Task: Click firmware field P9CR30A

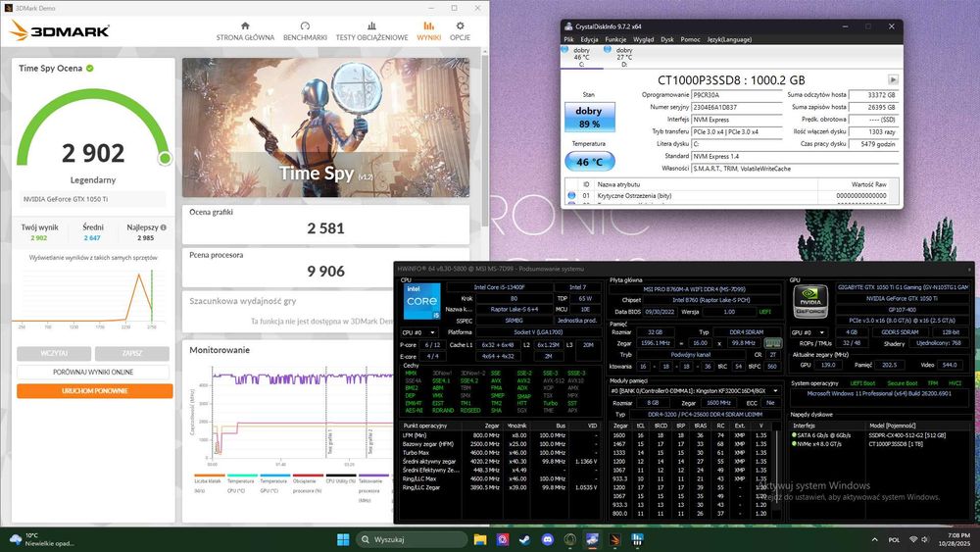Action: click(737, 95)
